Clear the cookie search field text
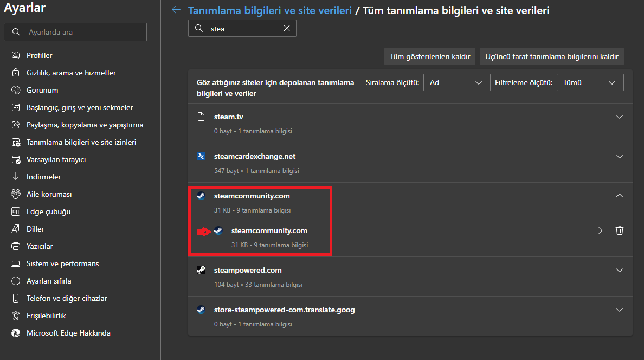The height and width of the screenshot is (360, 644). point(287,29)
